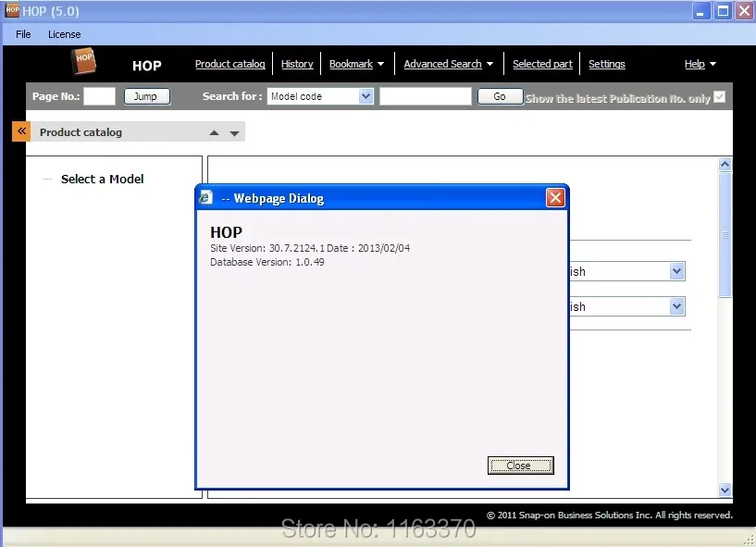Click the Snap-on copyright footer text
The width and height of the screenshot is (756, 547).
(x=610, y=516)
